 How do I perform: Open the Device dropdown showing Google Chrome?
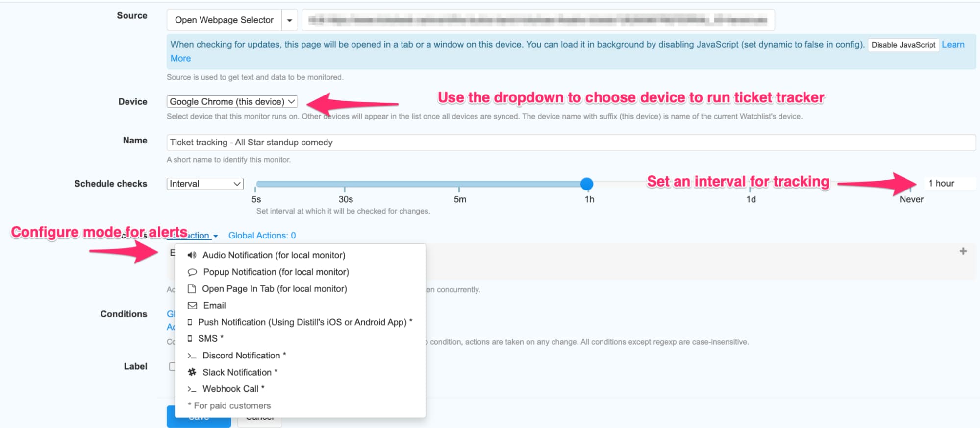(x=232, y=102)
